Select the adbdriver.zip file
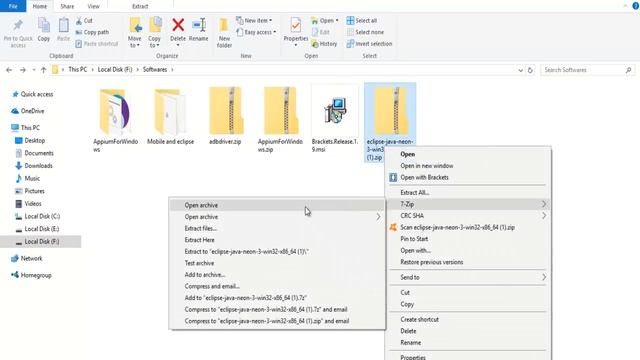Image resolution: width=640 pixels, height=360 pixels. coord(225,116)
